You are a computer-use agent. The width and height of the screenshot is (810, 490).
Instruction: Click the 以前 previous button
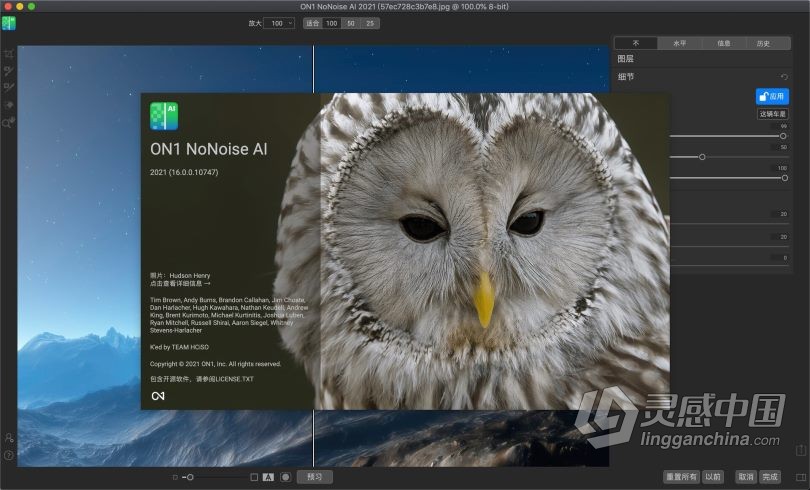click(x=713, y=477)
